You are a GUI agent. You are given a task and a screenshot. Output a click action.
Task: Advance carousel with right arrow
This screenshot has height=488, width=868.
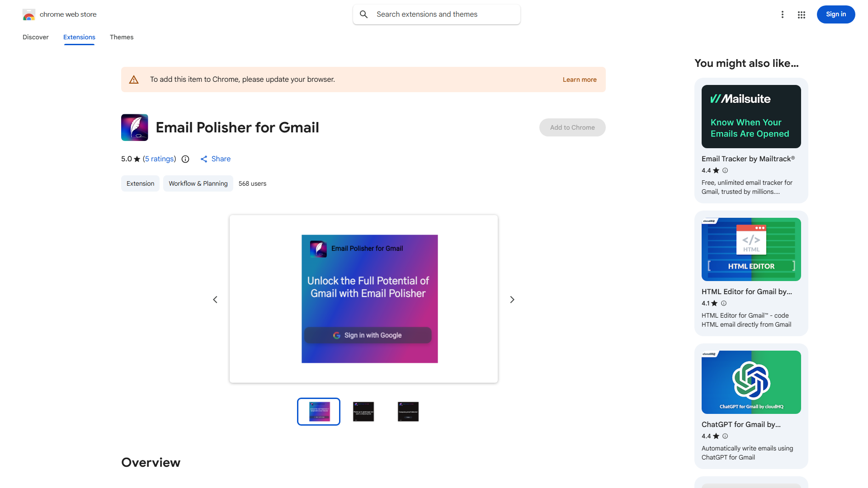pyautogui.click(x=512, y=299)
